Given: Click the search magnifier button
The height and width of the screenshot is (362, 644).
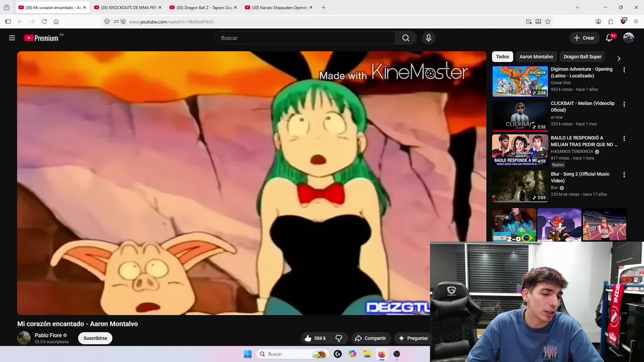Looking at the screenshot, I should [x=406, y=38].
